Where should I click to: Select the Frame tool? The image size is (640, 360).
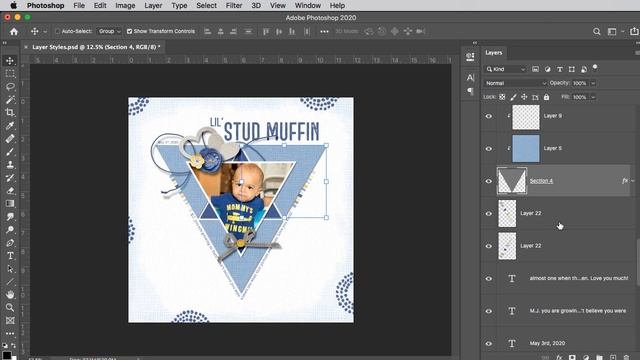point(10,321)
